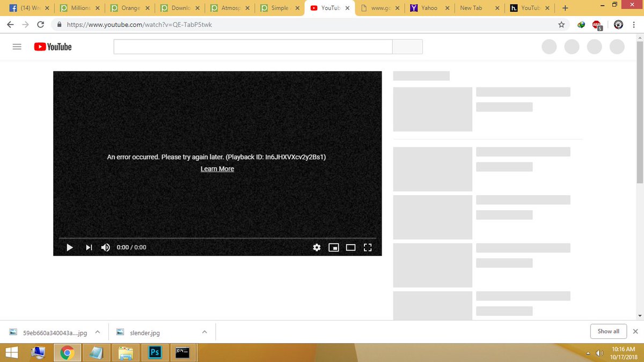Open downloaded file 59eb660a340043a...jpg

click(49, 333)
